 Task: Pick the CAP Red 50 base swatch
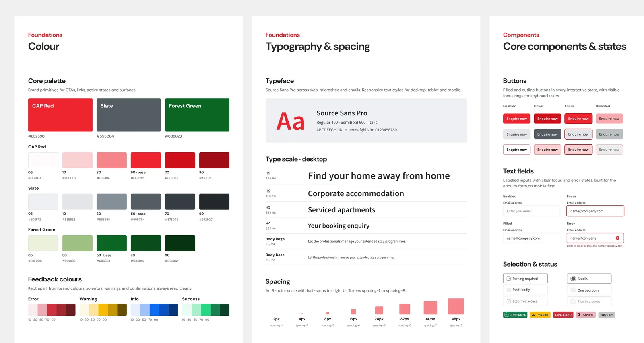tap(146, 160)
